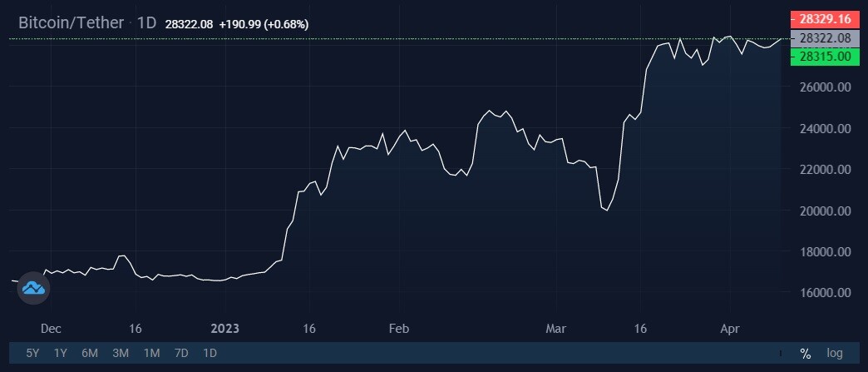Click the 20000.00 price axis label

(825, 211)
